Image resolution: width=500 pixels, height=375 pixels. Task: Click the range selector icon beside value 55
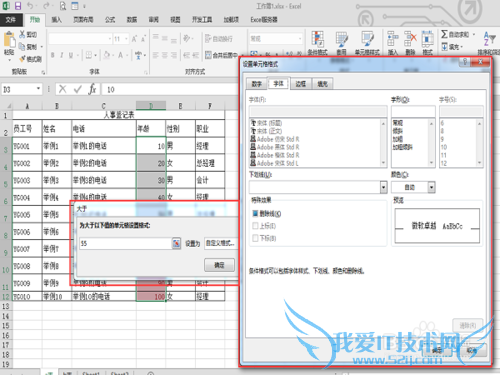pyautogui.click(x=176, y=243)
